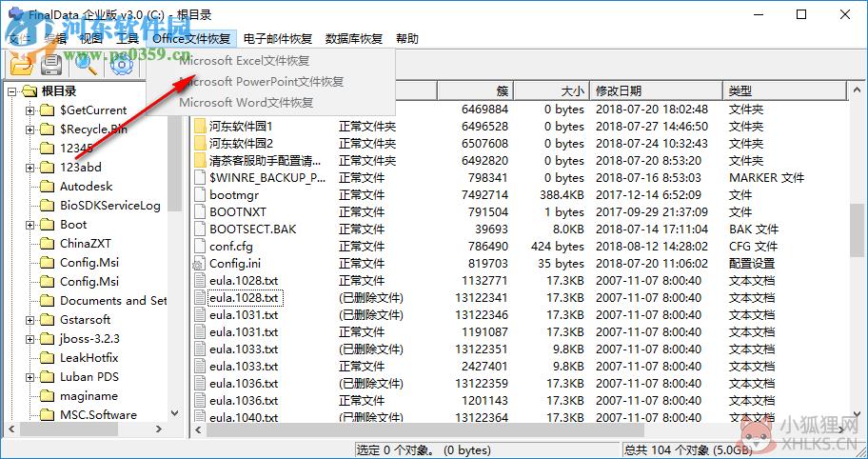Open the 视图 menu

(91, 39)
